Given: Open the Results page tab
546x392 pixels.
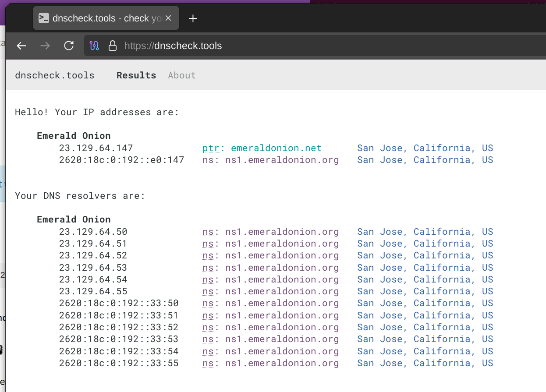Looking at the screenshot, I should click(x=136, y=75).
